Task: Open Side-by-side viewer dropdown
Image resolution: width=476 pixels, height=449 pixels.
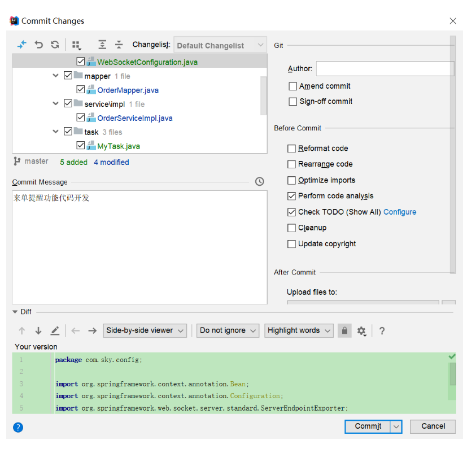Action: (145, 330)
